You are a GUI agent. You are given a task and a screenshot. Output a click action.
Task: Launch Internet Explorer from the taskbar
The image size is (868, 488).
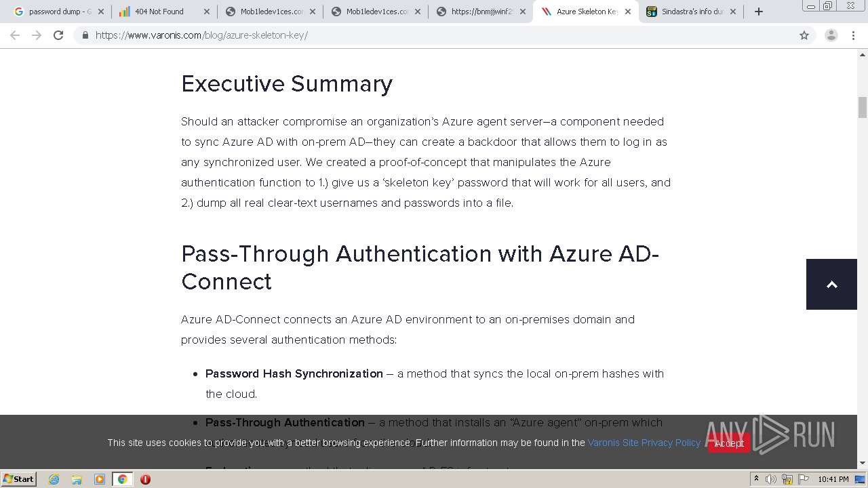(54, 479)
